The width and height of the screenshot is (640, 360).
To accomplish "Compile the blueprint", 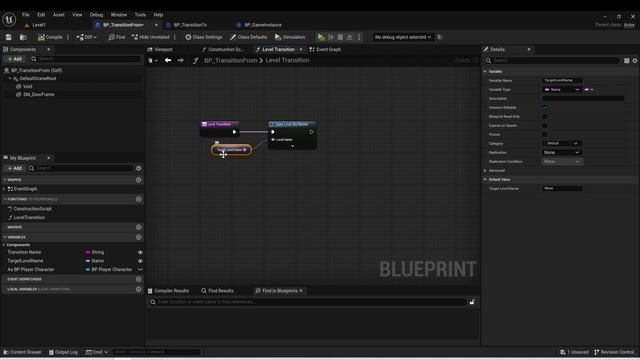I will [x=50, y=37].
